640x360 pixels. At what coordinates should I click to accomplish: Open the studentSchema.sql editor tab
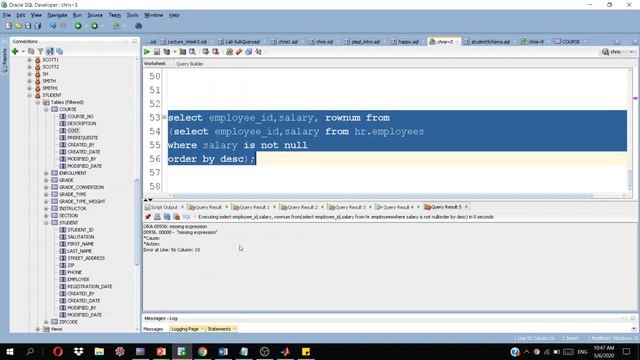[487, 42]
